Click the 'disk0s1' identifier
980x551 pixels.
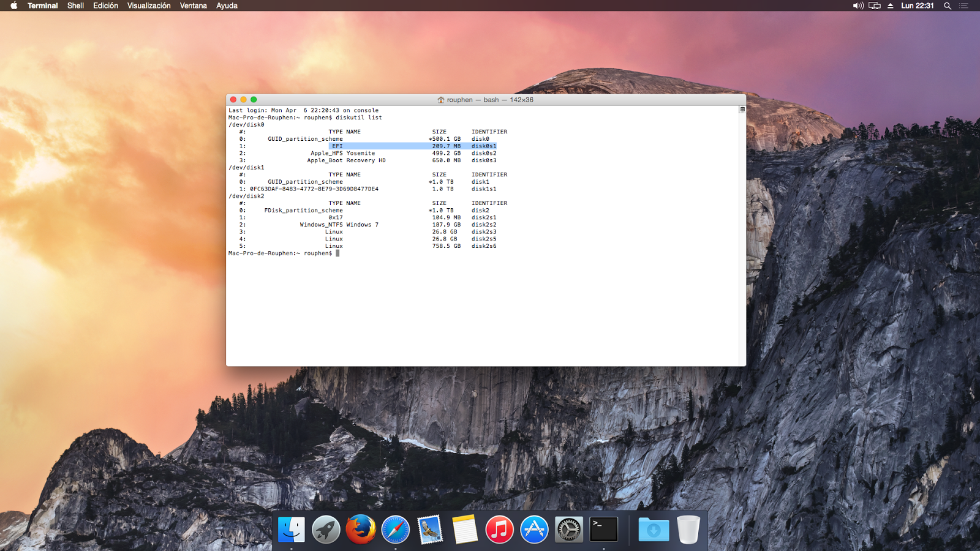[x=484, y=146]
